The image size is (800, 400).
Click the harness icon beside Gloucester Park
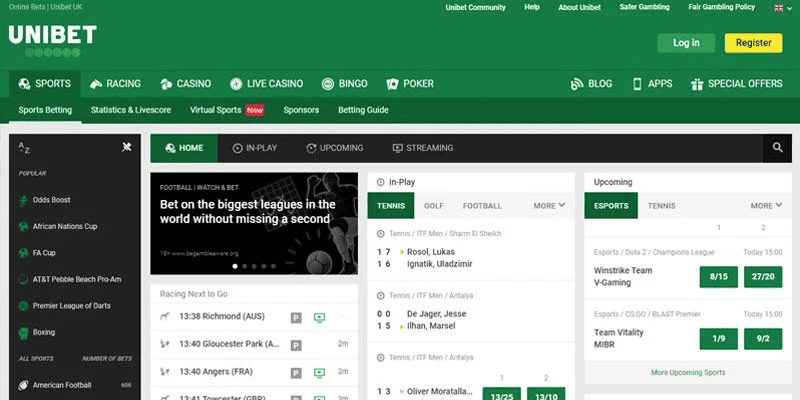pyautogui.click(x=165, y=344)
